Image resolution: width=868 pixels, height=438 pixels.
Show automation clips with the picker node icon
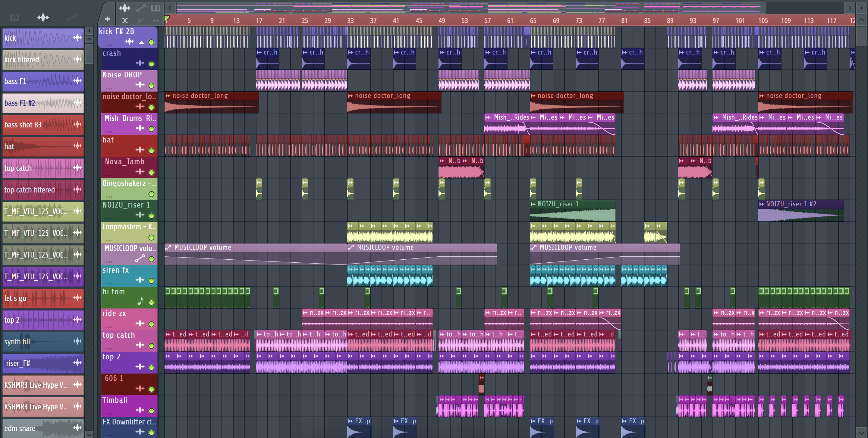click(72, 17)
